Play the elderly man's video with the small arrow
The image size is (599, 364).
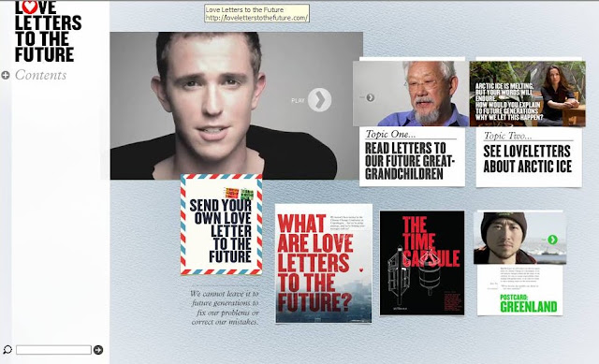371,97
